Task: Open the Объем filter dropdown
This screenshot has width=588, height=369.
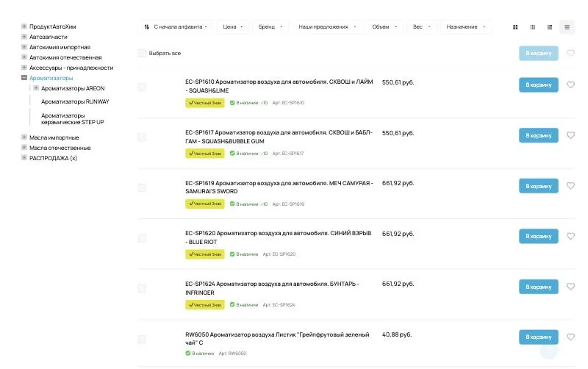Action: coord(384,27)
